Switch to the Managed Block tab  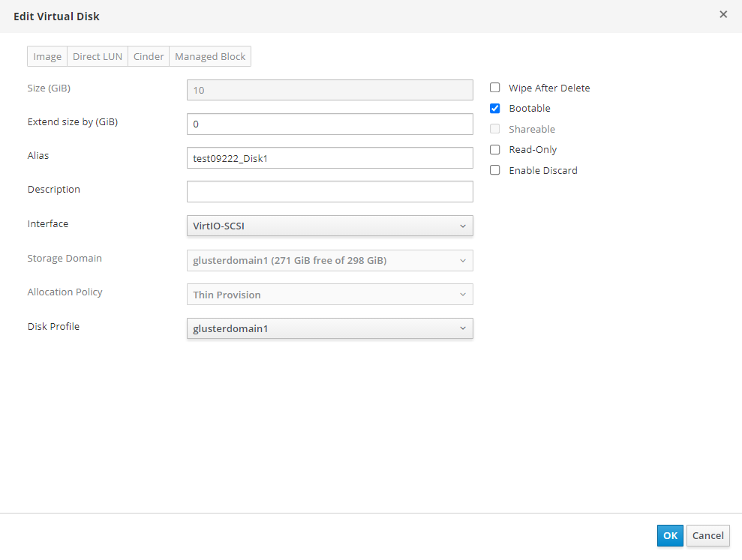click(210, 57)
